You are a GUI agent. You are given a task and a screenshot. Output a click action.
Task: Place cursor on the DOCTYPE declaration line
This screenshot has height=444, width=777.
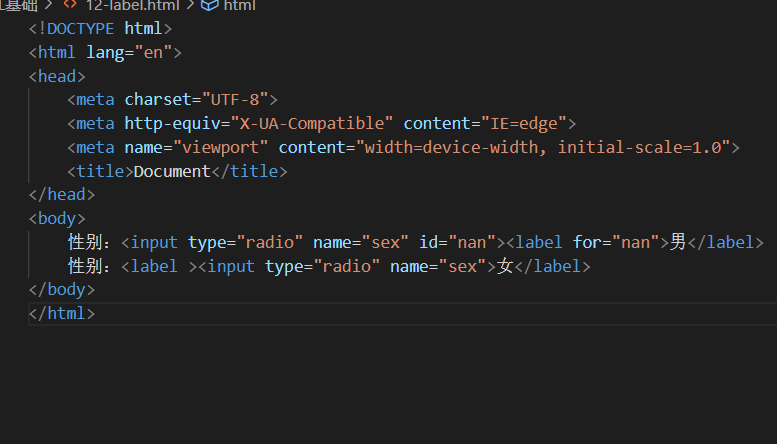[x=100, y=28]
